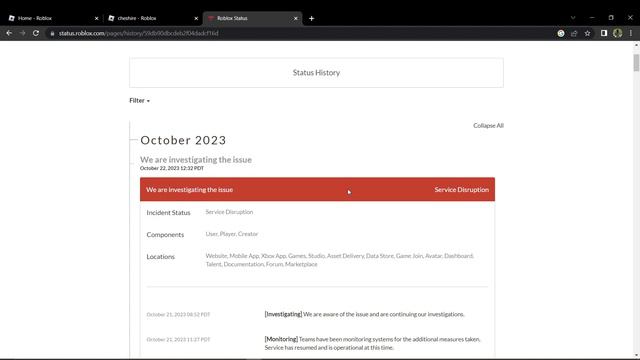Reload the Roblox Status page
Image resolution: width=640 pixels, height=360 pixels.
(36, 33)
